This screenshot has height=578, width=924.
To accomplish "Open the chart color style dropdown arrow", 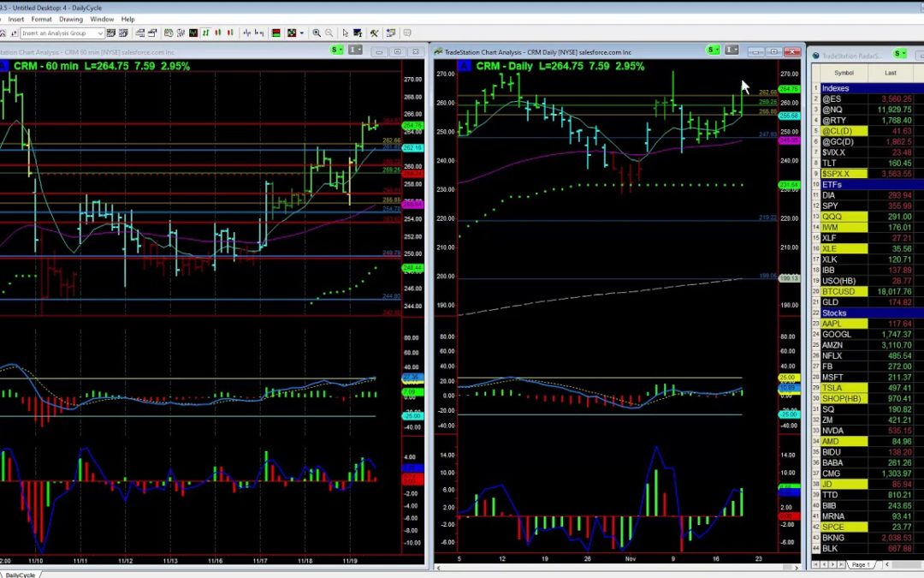I will (x=301, y=33).
